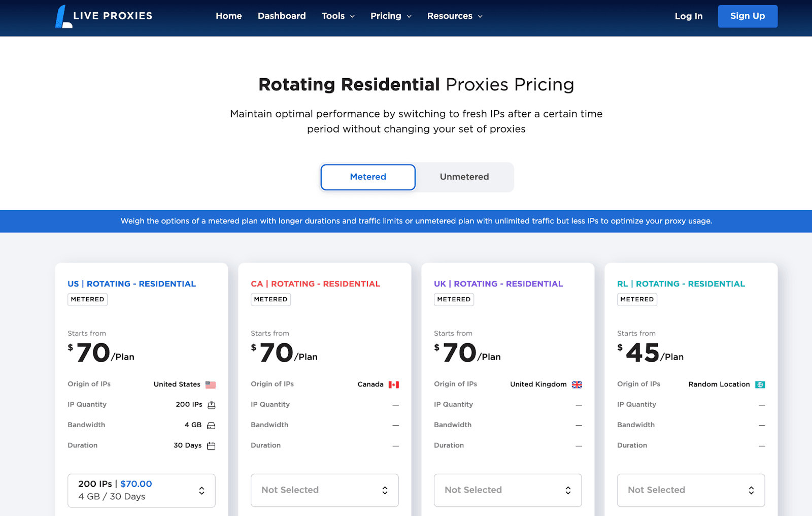
Task: Click the Log In link
Action: 689,16
